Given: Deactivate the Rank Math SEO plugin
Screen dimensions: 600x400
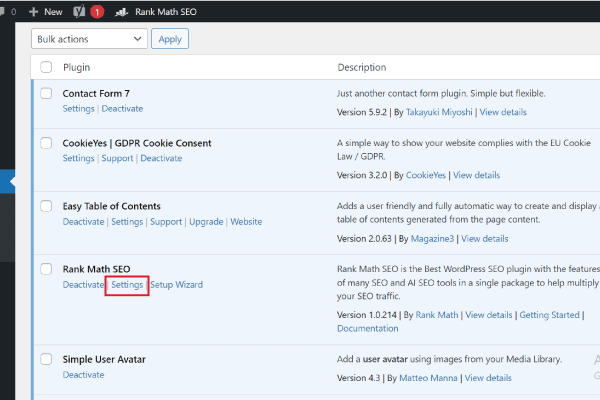Looking at the screenshot, I should click(x=83, y=285).
